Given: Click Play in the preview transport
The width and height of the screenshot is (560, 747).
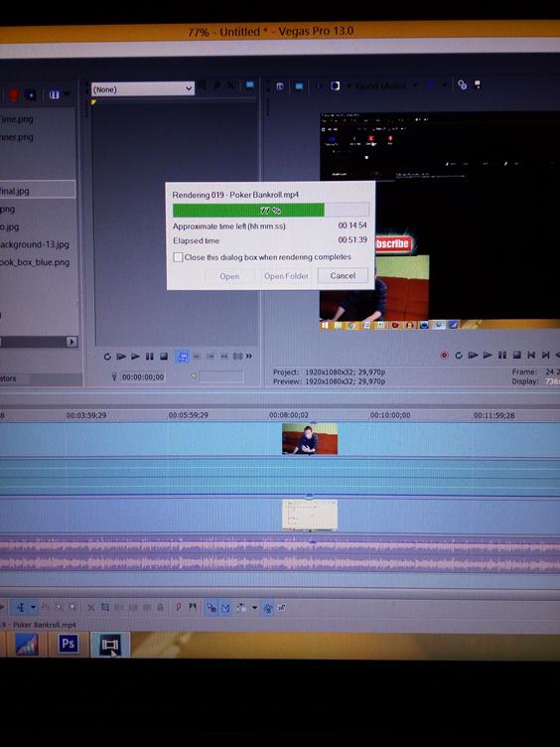Looking at the screenshot, I should point(488,355).
